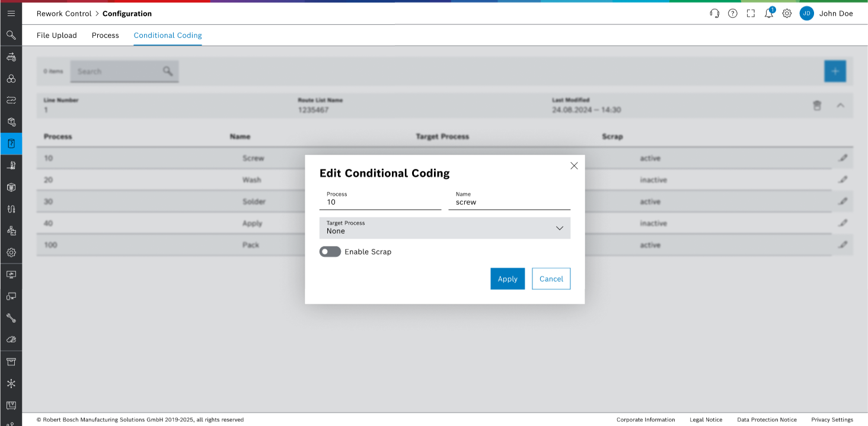Switch to the Process tab
Image resolution: width=868 pixels, height=426 pixels.
105,36
